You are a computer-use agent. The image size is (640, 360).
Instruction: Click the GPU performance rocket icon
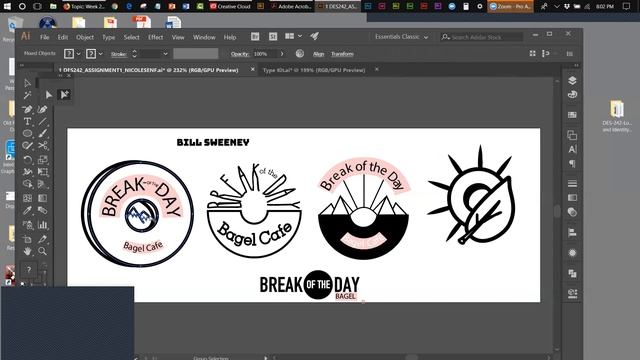[x=314, y=36]
